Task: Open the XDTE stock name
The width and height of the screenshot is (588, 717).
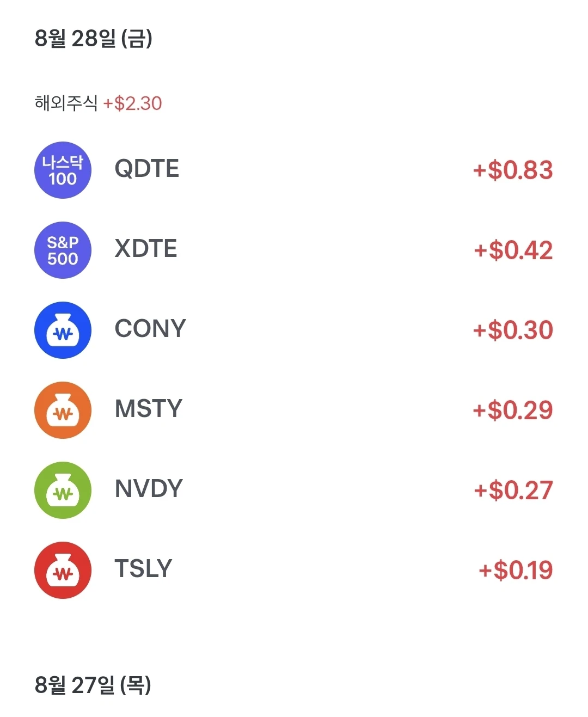Action: (146, 249)
